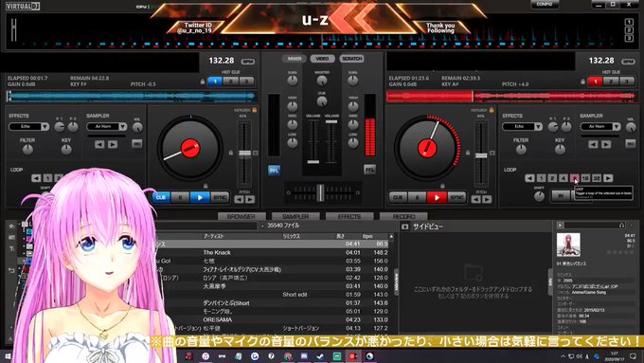644x363 pixels.
Task: Set right deck loop to 1 beat
Action: coord(542,178)
